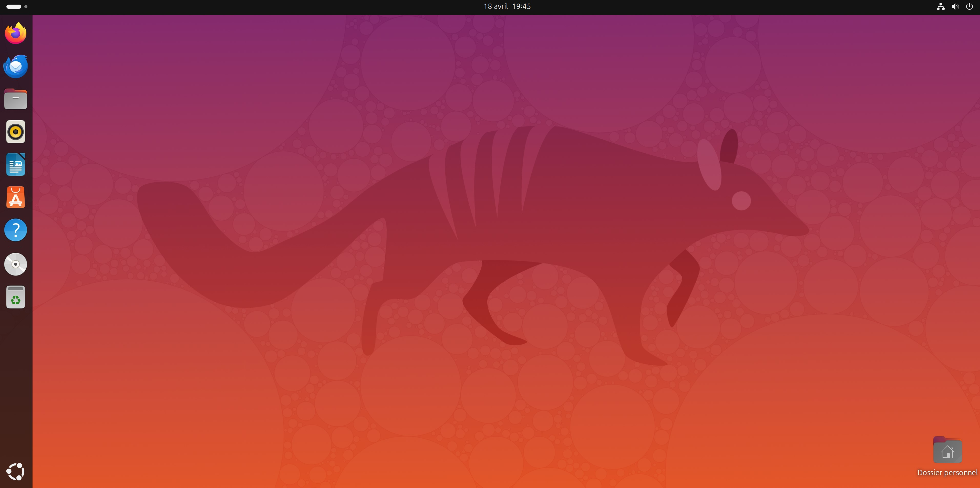Launch the Ubuntu installer CD icon
980x488 pixels.
[x=15, y=264]
